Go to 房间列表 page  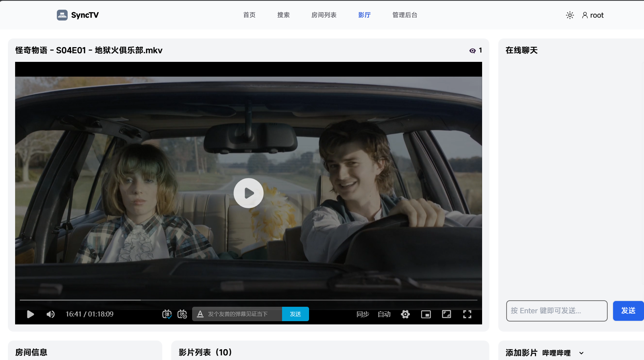point(324,15)
